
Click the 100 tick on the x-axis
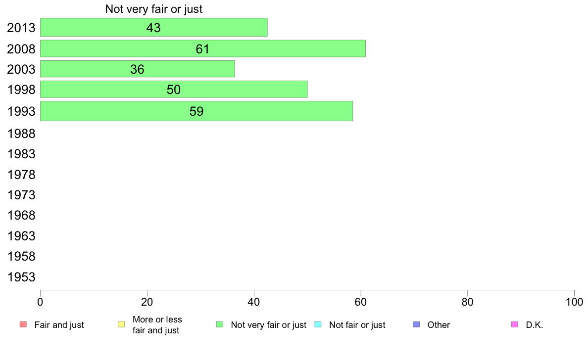(x=574, y=302)
